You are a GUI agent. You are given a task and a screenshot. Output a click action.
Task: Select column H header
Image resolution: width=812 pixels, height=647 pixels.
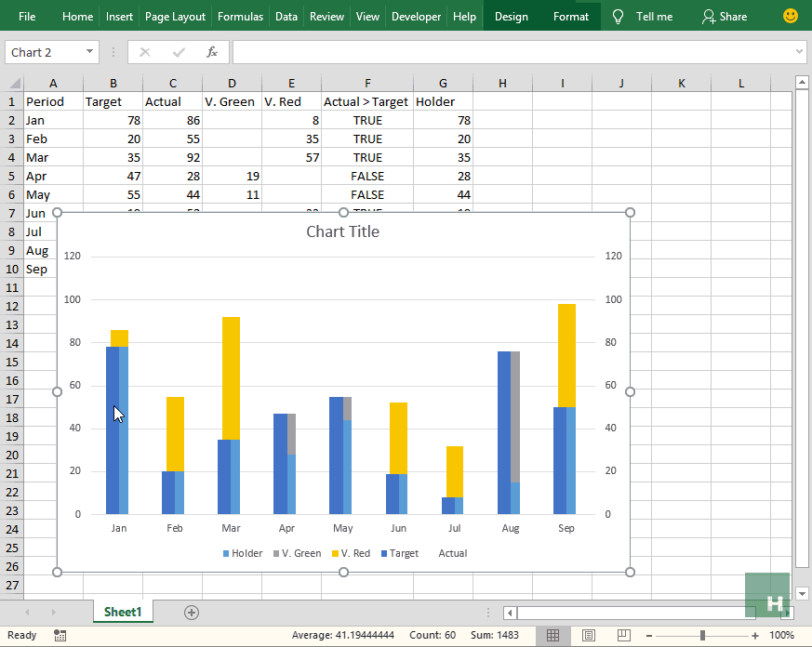502,83
